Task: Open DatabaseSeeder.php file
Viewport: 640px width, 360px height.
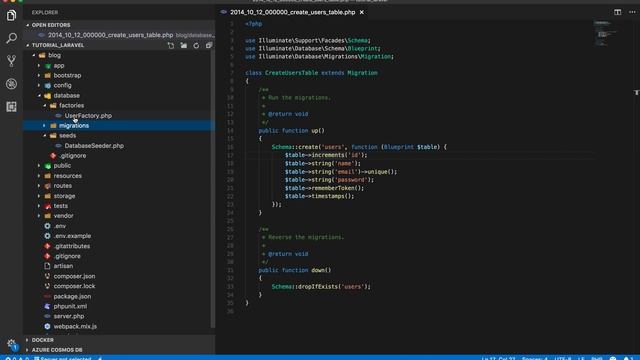Action: (x=94, y=146)
